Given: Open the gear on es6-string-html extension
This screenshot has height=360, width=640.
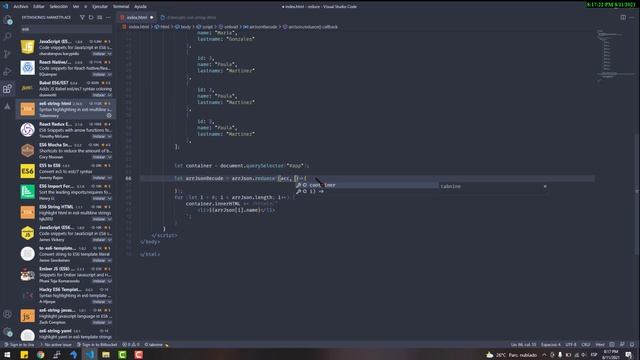Looking at the screenshot, I should tap(109, 116).
